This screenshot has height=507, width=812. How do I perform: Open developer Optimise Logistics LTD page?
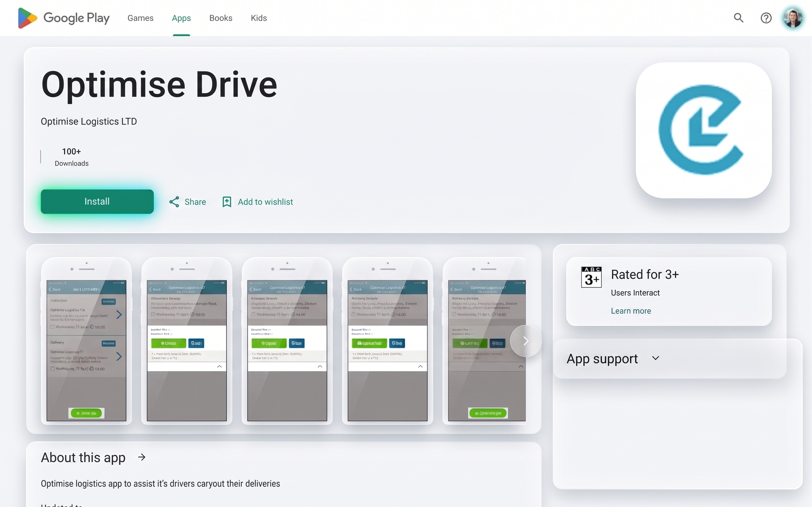89,121
